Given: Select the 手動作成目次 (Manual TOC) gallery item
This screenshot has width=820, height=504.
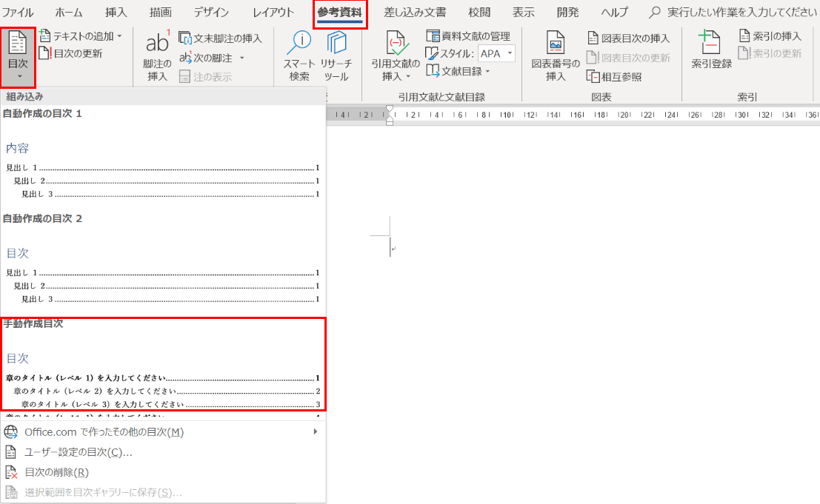Looking at the screenshot, I should point(163,363).
